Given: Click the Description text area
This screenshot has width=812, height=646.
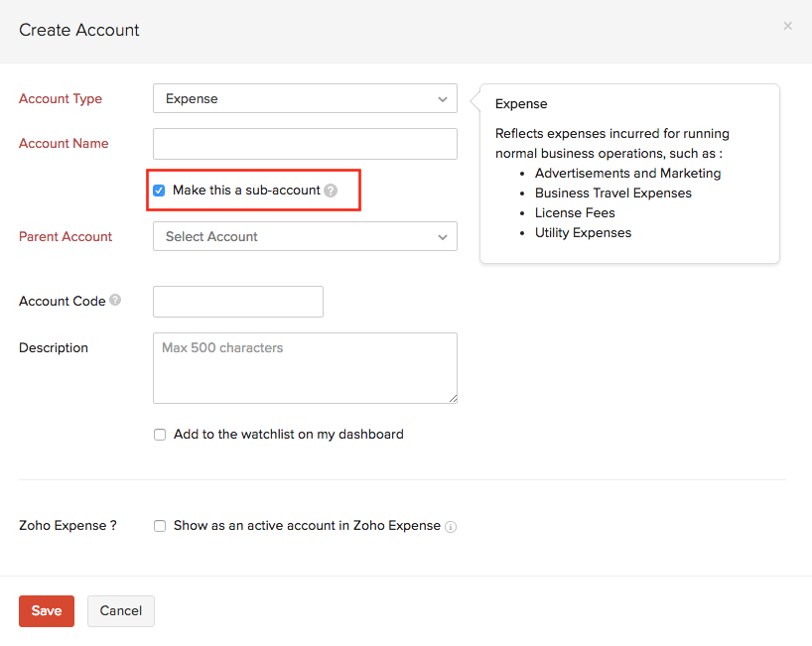Looking at the screenshot, I should coord(305,367).
